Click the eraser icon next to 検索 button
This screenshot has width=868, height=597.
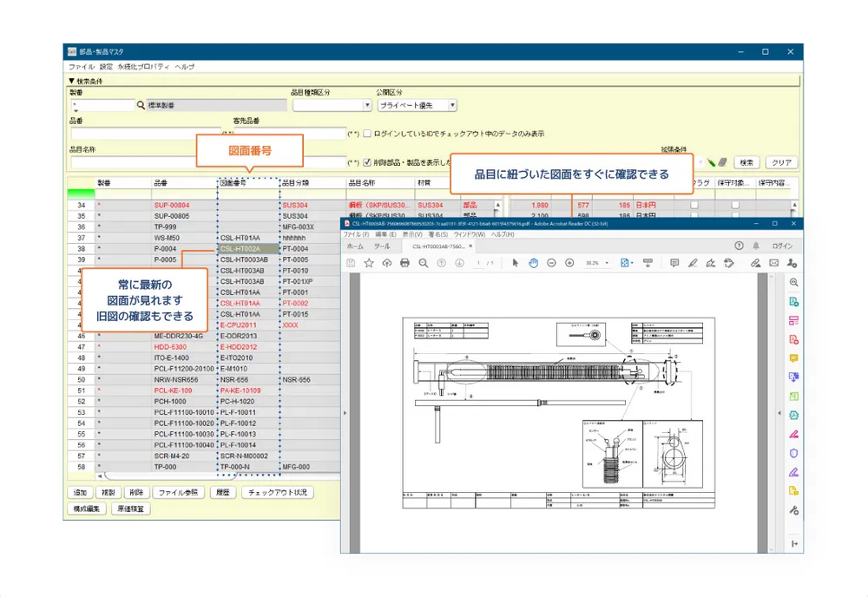722,162
